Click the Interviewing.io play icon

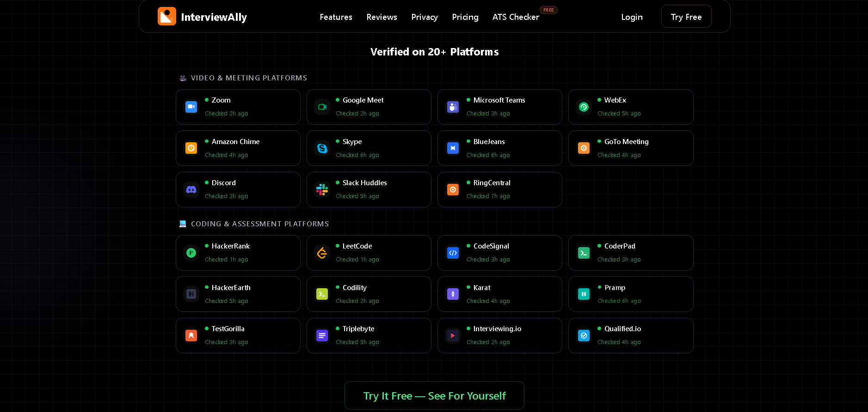coord(453,335)
